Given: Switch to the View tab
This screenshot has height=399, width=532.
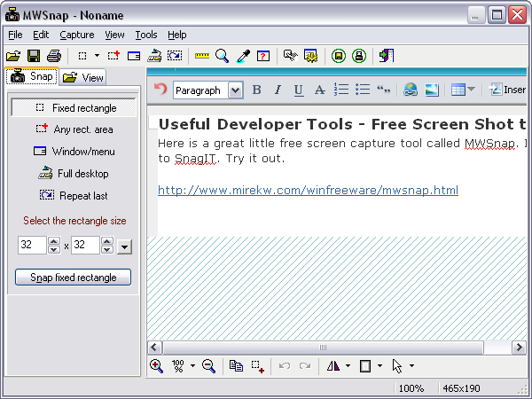Looking at the screenshot, I should click(x=83, y=78).
